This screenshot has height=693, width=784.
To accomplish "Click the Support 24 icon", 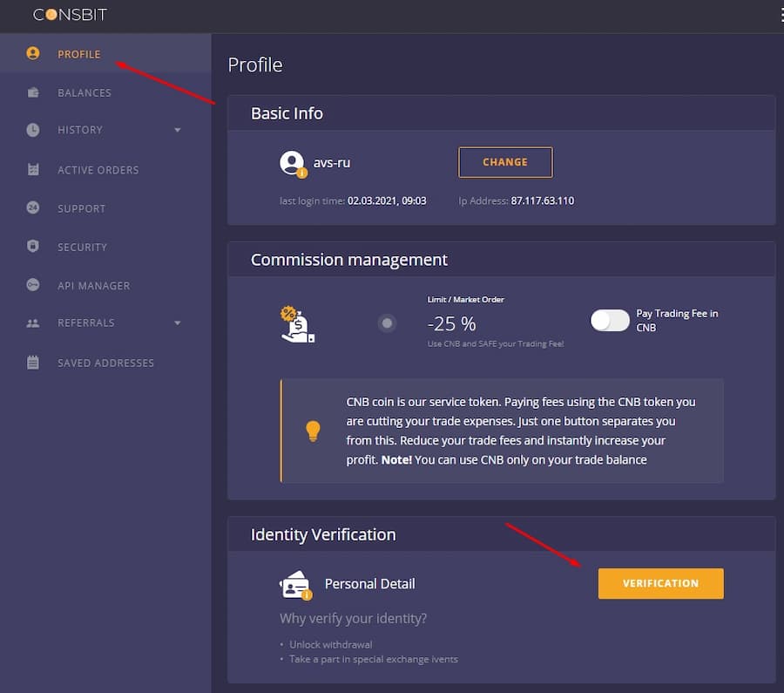I will (33, 207).
